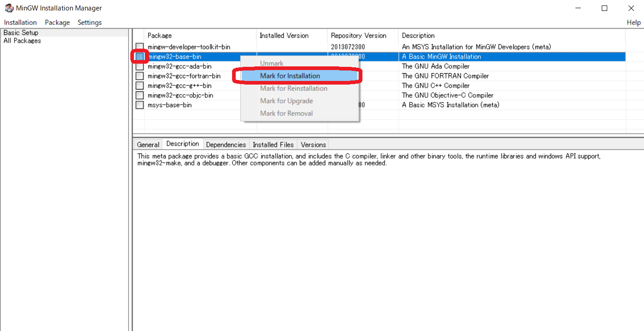Select the mingw32-gcc-fortran-bin package name
Image resolution: width=644 pixels, height=331 pixels.
184,76
